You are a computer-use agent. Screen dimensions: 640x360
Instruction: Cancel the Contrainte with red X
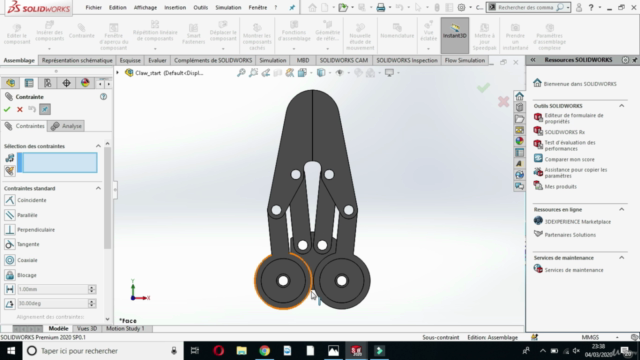(x=20, y=109)
